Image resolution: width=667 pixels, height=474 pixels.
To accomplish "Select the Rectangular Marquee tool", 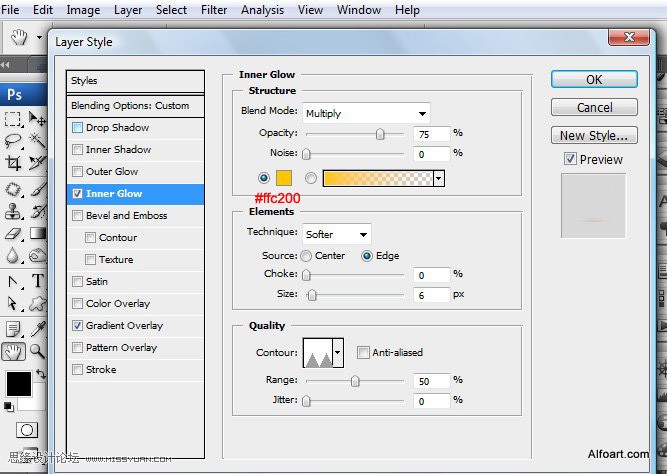I will tap(13, 119).
